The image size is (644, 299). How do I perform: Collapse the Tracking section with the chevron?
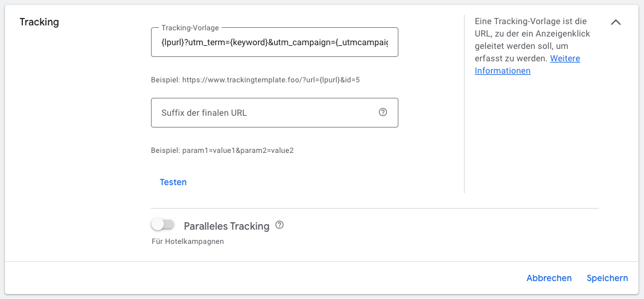(x=616, y=22)
